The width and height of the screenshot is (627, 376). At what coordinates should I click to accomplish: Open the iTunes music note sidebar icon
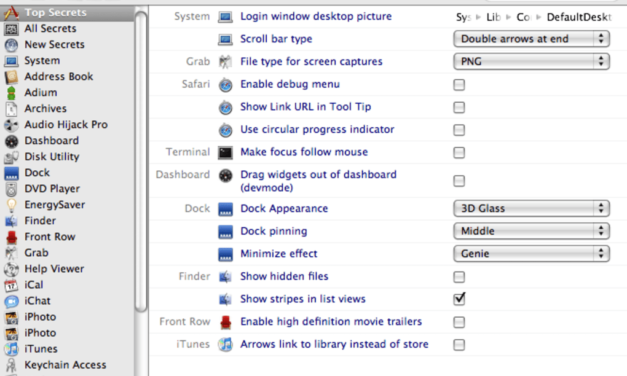[11, 349]
